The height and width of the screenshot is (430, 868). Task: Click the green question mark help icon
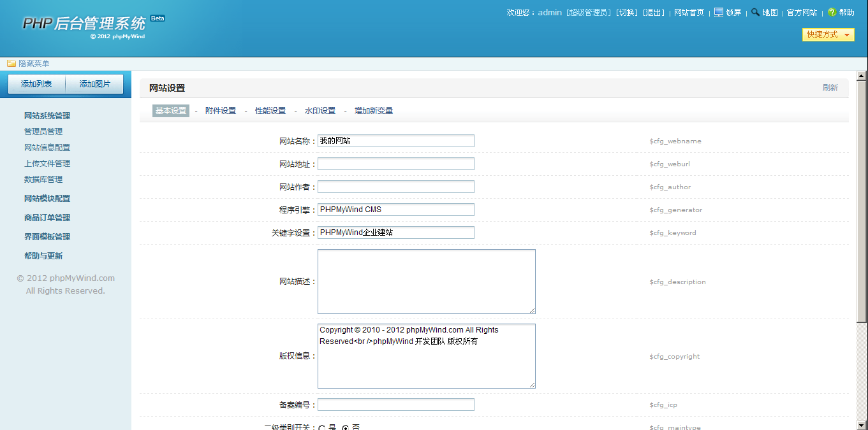832,12
